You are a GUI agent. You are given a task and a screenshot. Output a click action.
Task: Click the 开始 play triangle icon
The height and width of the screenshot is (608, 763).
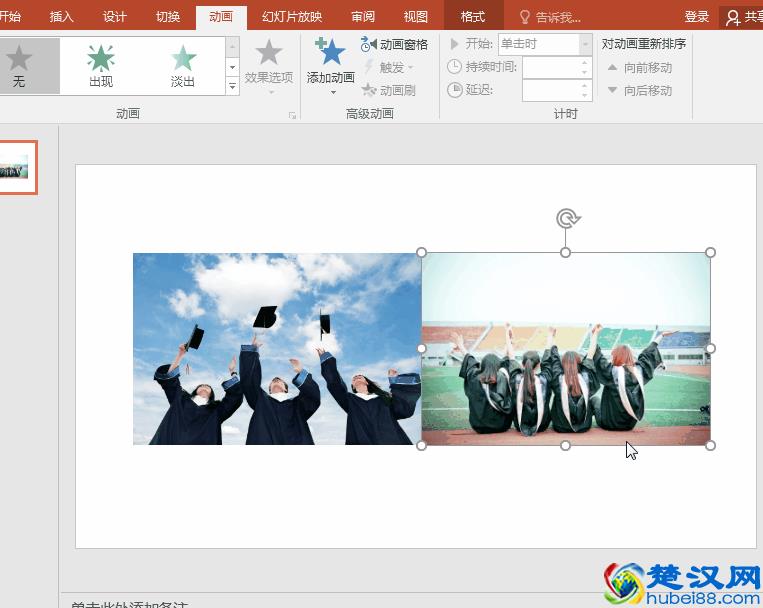[454, 44]
